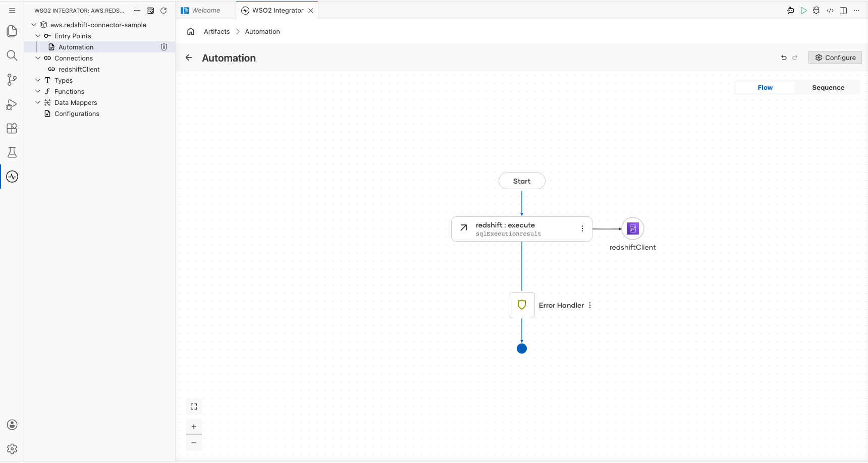Start debugging with the bug icon
The width and height of the screenshot is (868, 463).
tap(817, 10)
